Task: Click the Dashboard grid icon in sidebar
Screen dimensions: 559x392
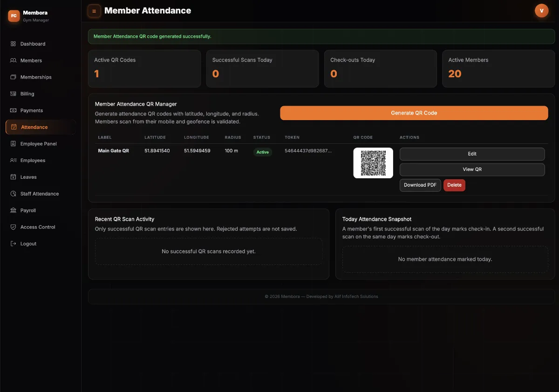Action: (13, 44)
